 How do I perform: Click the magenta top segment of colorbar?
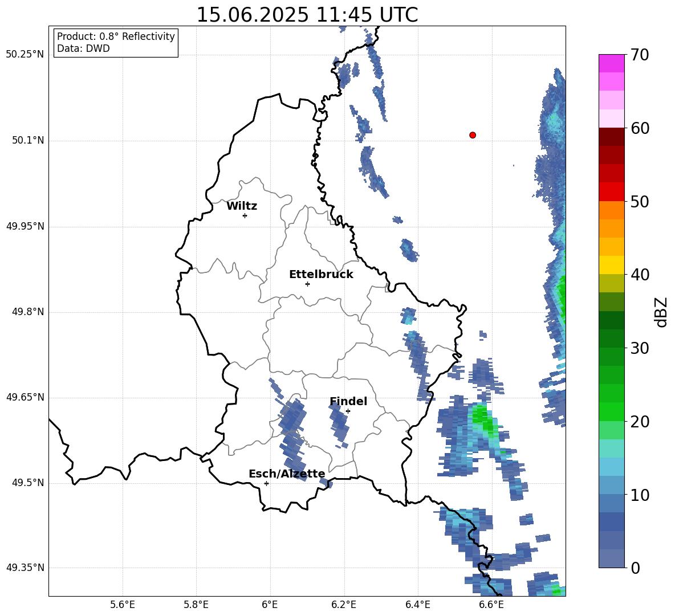(611, 63)
